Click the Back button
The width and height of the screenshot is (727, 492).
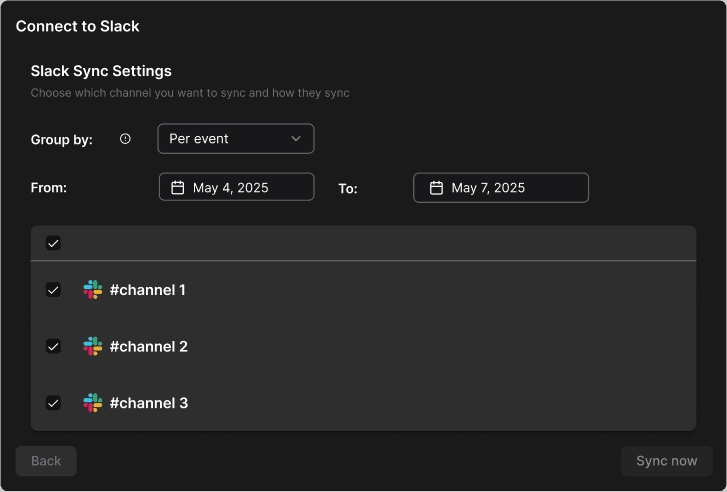(x=46, y=461)
